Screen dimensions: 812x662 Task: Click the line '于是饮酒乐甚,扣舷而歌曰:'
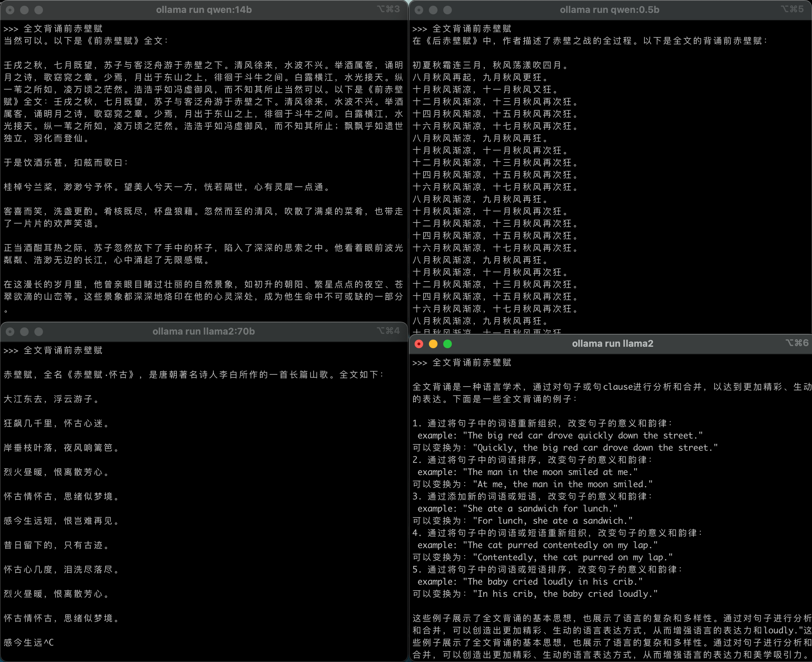pyautogui.click(x=66, y=163)
